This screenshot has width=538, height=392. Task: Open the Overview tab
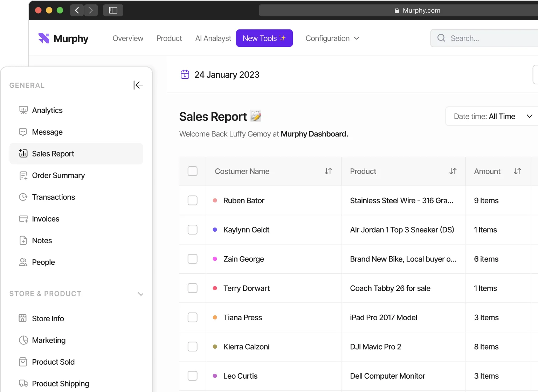coord(128,38)
